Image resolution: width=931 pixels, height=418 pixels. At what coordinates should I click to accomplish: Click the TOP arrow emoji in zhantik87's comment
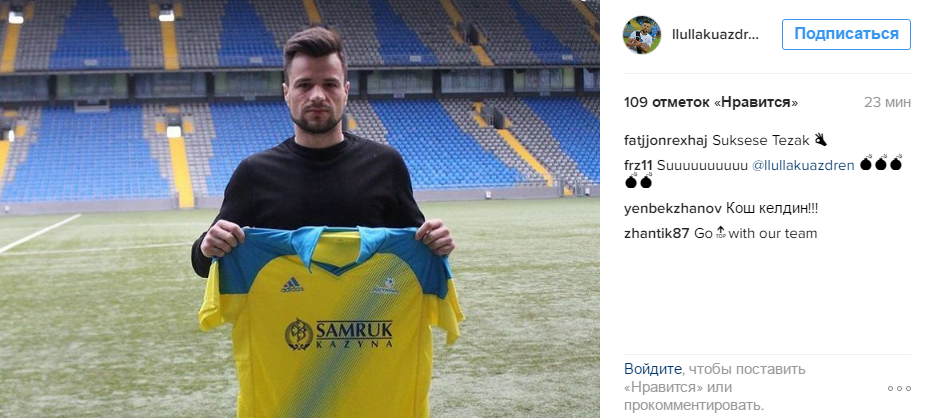click(x=720, y=233)
